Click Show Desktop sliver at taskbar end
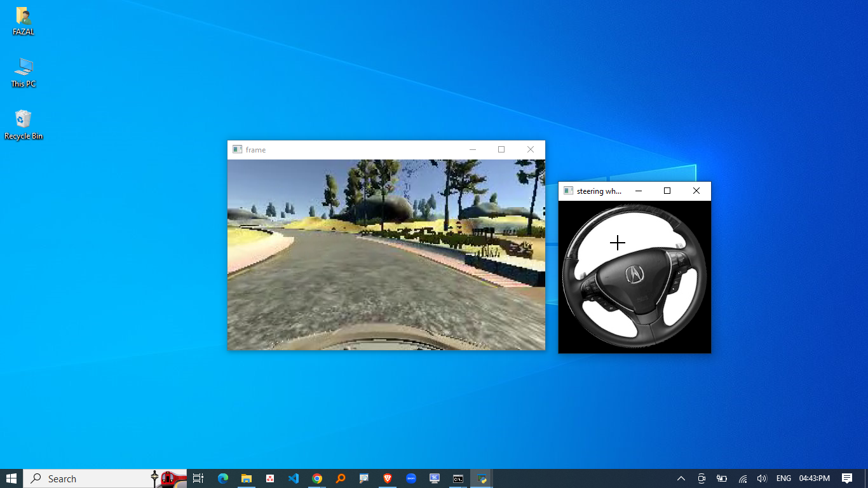The image size is (868, 488). [866, 478]
